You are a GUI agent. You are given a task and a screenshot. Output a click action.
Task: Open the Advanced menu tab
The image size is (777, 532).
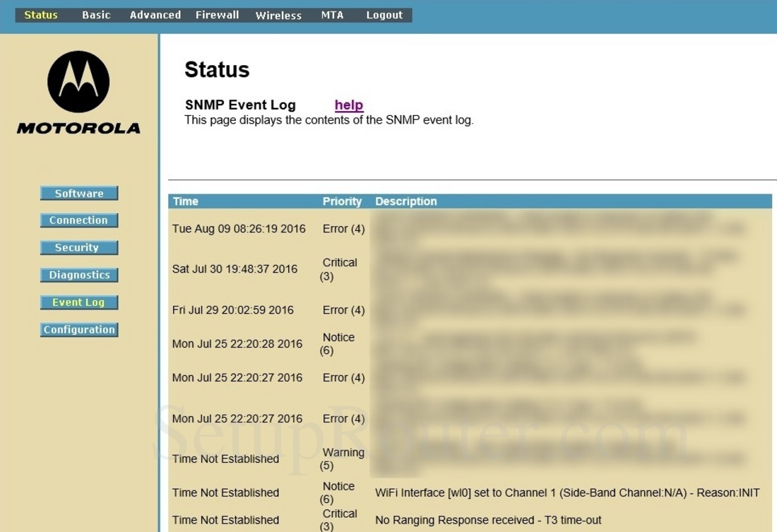[155, 15]
